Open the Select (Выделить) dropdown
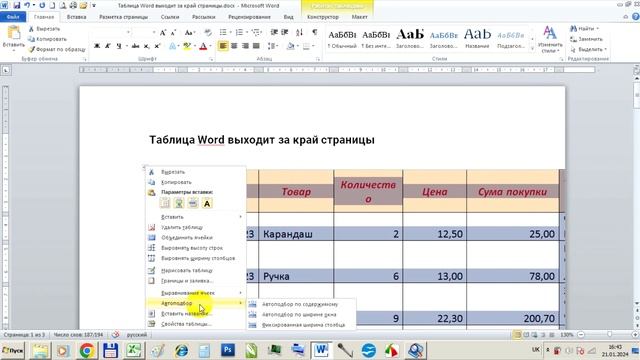This screenshot has width=640, height=360. [x=606, y=49]
